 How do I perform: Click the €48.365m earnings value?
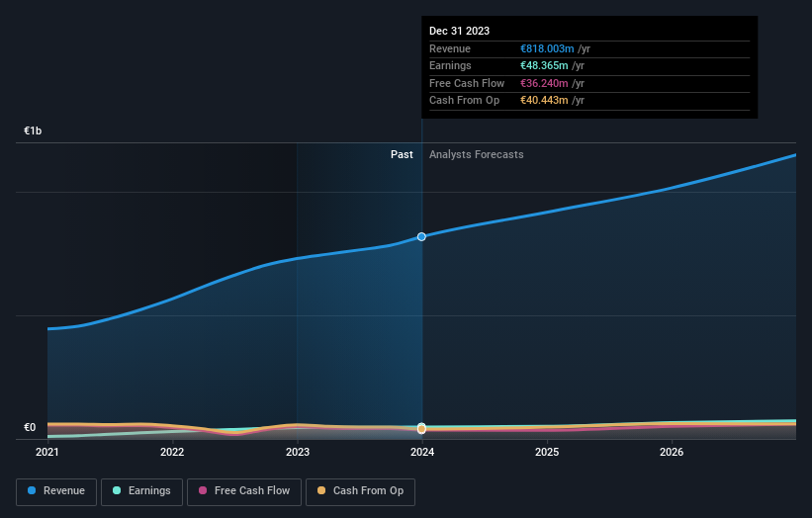[x=544, y=65]
